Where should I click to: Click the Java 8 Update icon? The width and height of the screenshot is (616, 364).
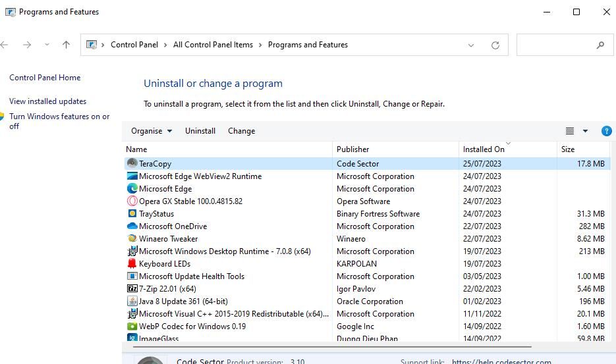pos(132,301)
